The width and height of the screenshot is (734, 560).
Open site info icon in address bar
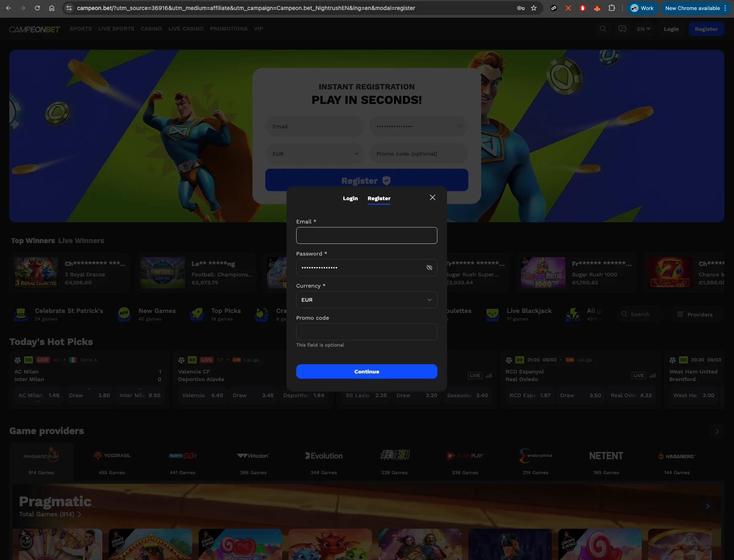pyautogui.click(x=69, y=8)
